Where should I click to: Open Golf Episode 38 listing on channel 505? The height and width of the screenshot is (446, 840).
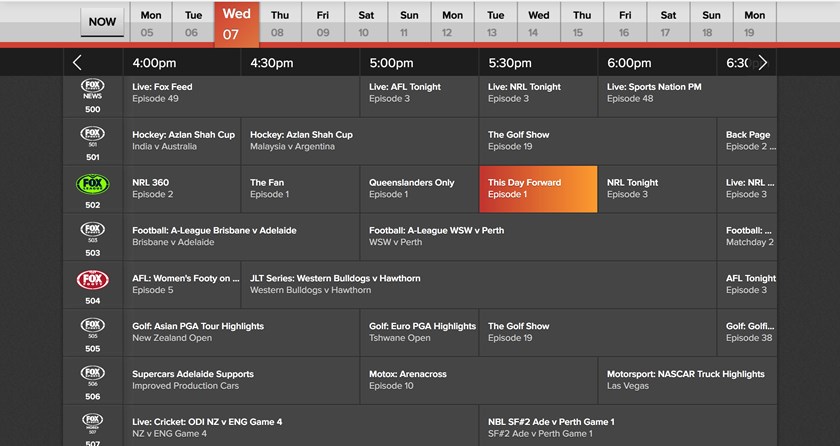(747, 332)
